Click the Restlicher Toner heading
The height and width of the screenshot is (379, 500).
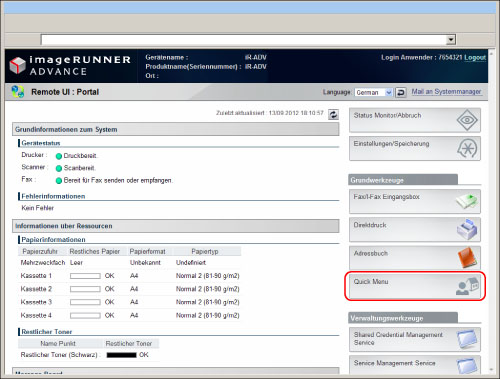coord(47,332)
